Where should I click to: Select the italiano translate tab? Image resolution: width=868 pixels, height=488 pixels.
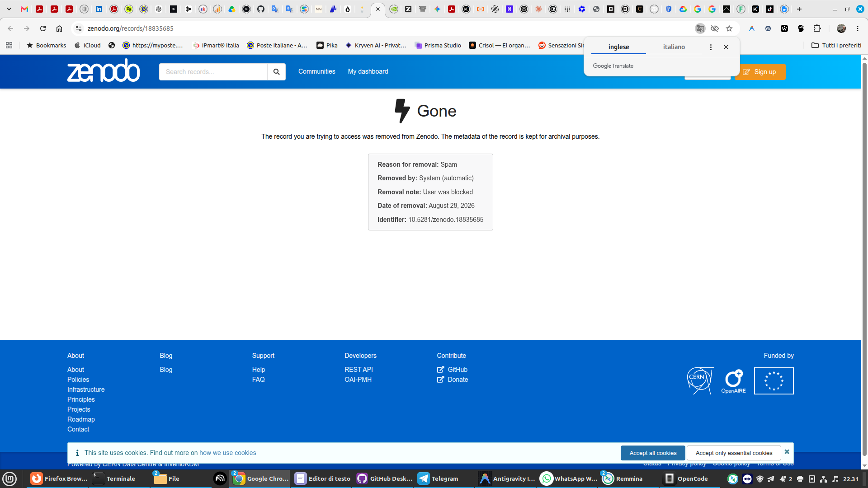[674, 47]
